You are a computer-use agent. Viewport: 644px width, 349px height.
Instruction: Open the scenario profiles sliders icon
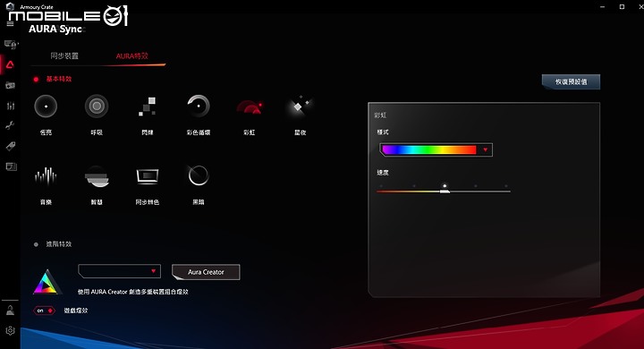point(10,106)
